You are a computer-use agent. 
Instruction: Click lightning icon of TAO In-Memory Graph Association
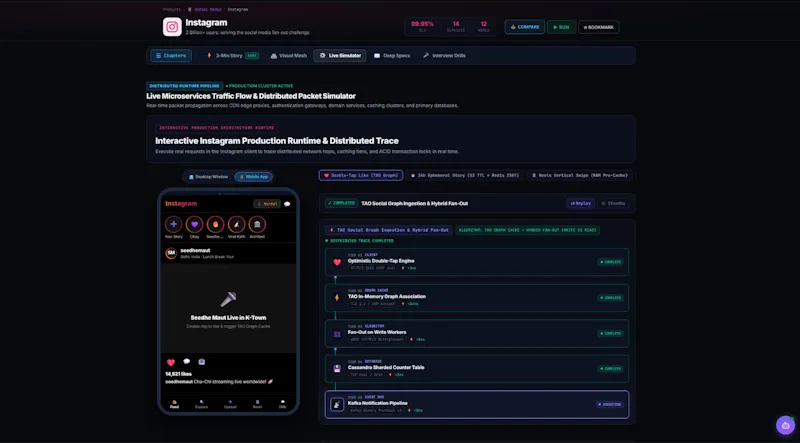click(337, 298)
